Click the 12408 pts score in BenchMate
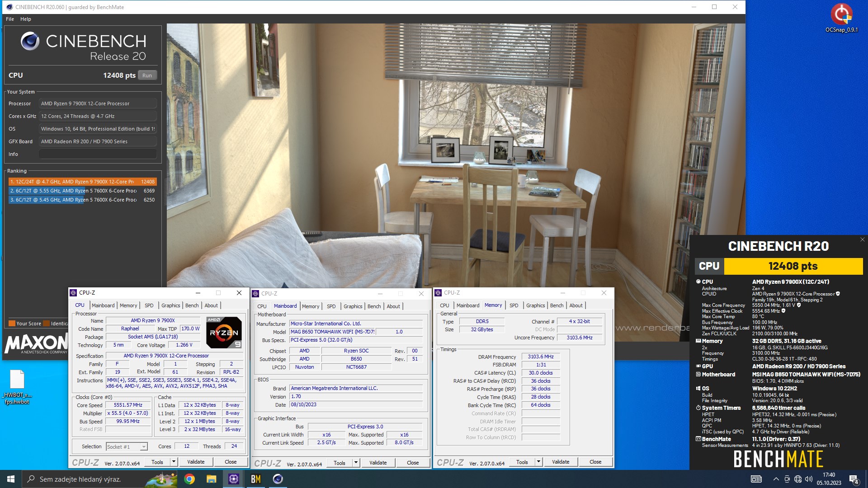Viewport: 868px width, 488px height. [x=793, y=266]
